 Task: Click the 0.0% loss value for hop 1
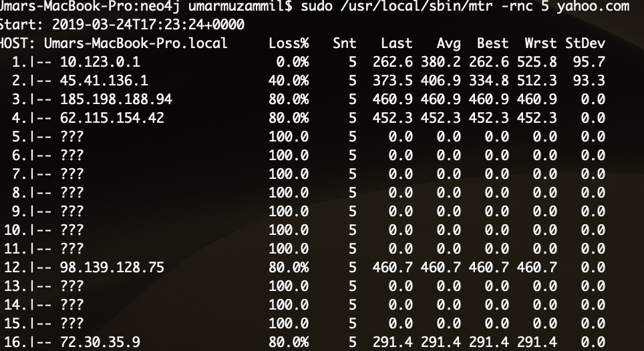(293, 62)
